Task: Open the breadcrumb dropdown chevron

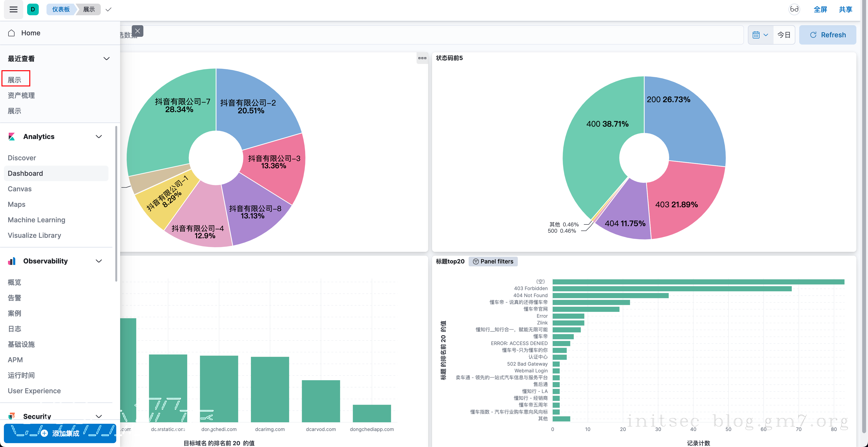Action: click(x=108, y=9)
